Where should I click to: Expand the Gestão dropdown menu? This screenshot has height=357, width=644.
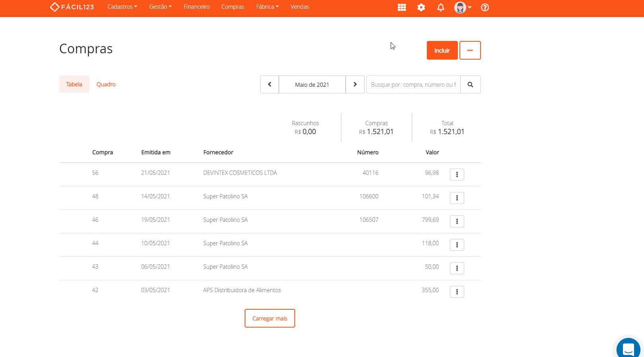point(160,7)
